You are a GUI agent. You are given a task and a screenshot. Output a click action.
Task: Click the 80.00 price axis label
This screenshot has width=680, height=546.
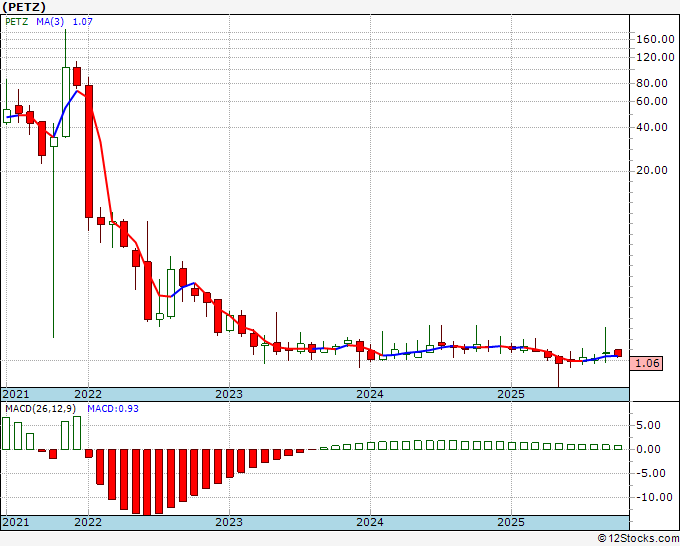(652, 83)
